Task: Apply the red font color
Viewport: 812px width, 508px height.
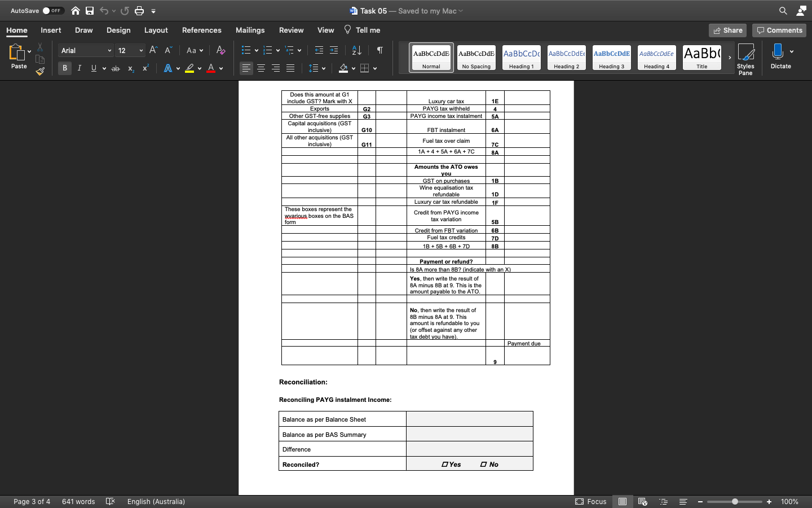Action: (211, 68)
